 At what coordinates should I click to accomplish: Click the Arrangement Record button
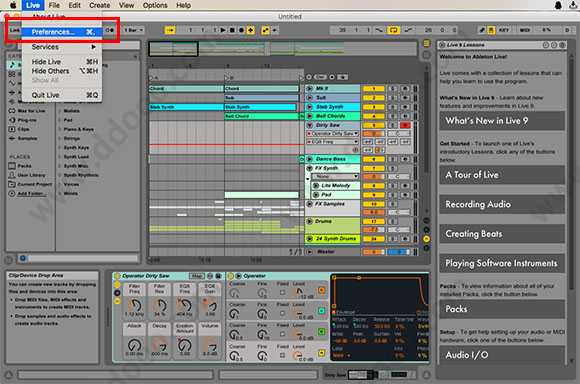point(241,30)
